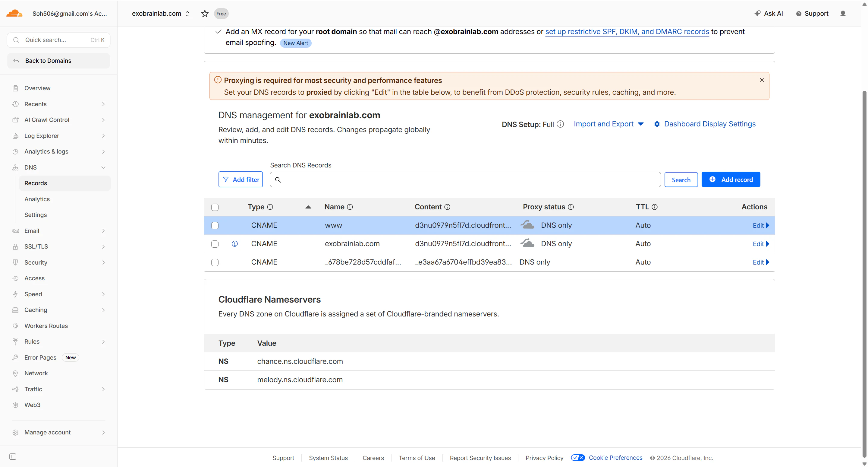Open the DNS Records page
Screen dimensions: 868x467
(65, 183)
